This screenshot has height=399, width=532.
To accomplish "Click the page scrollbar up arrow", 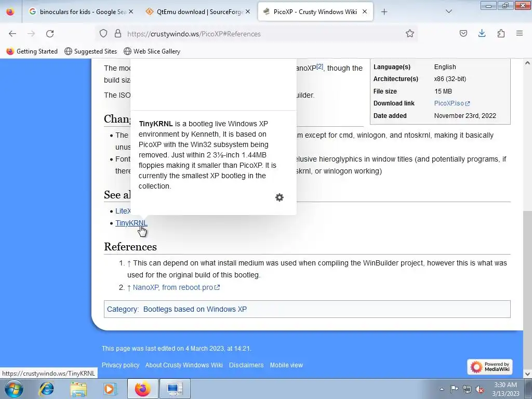I will coord(527,63).
